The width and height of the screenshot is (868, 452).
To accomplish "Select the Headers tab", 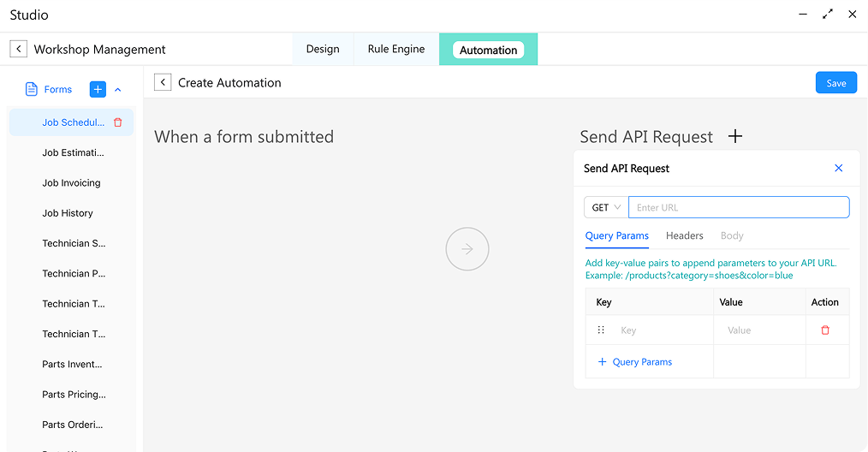I will pyautogui.click(x=684, y=235).
